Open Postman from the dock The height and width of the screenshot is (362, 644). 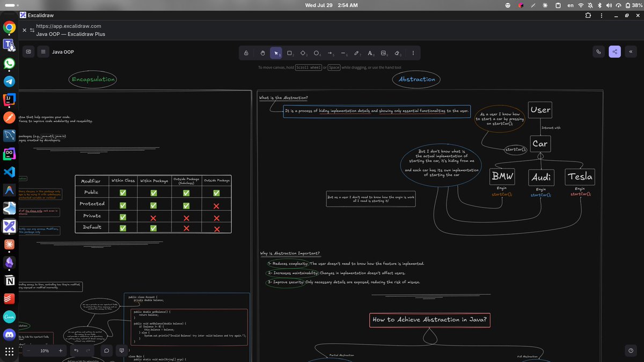point(9,117)
